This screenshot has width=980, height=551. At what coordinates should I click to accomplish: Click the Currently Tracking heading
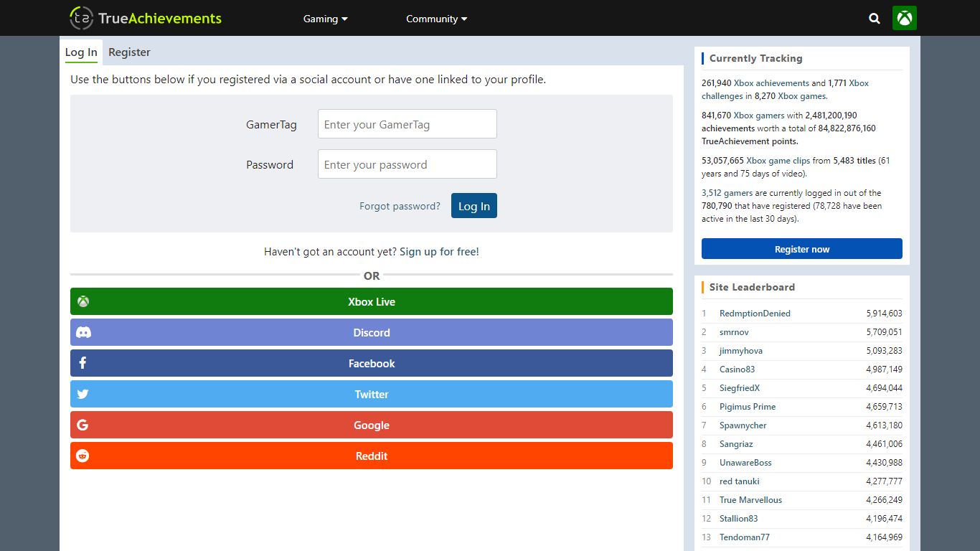point(755,58)
